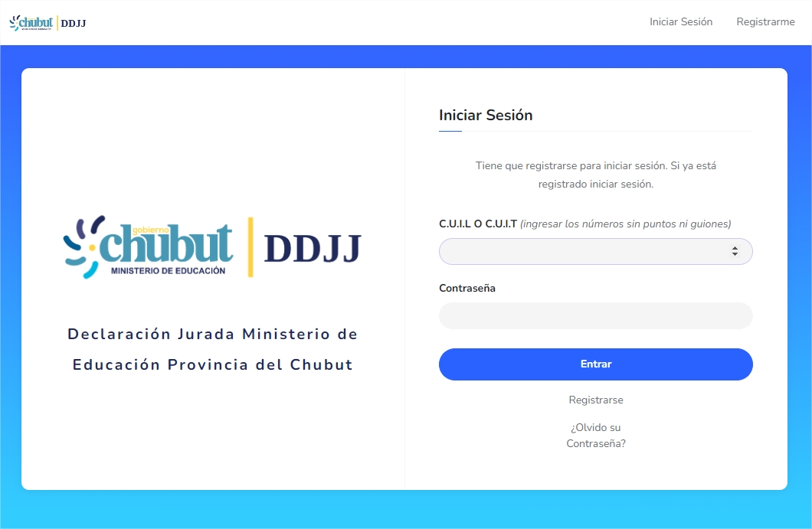Click the number spinner arrows in CUIL field
The height and width of the screenshot is (529, 812).
pyautogui.click(x=735, y=251)
